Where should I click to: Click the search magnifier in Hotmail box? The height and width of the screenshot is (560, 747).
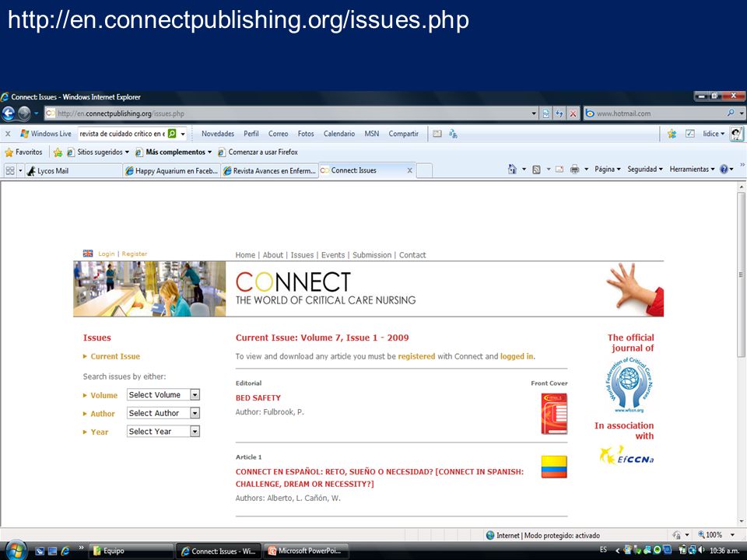pyautogui.click(x=731, y=114)
